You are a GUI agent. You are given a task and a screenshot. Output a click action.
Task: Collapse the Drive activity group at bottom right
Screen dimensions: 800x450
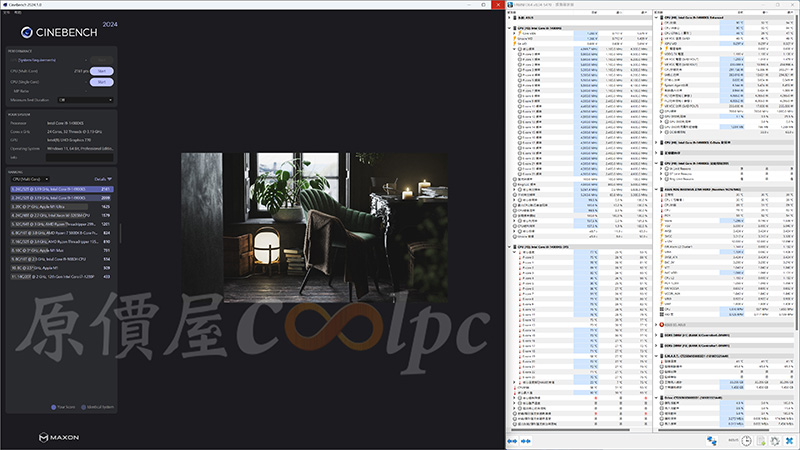point(656,397)
